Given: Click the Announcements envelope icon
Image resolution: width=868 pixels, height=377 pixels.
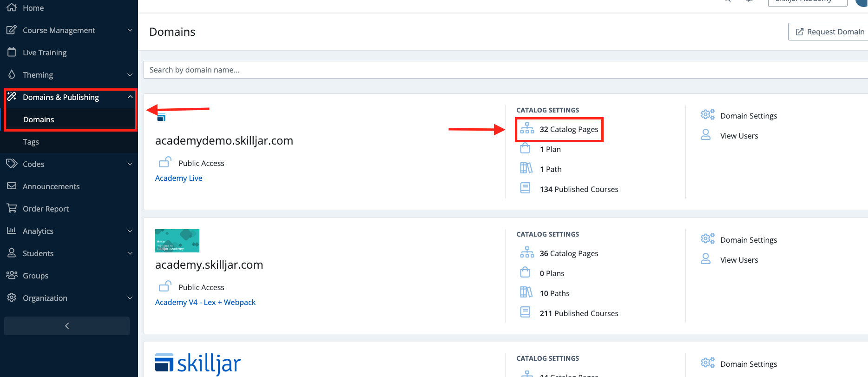Looking at the screenshot, I should (x=12, y=186).
